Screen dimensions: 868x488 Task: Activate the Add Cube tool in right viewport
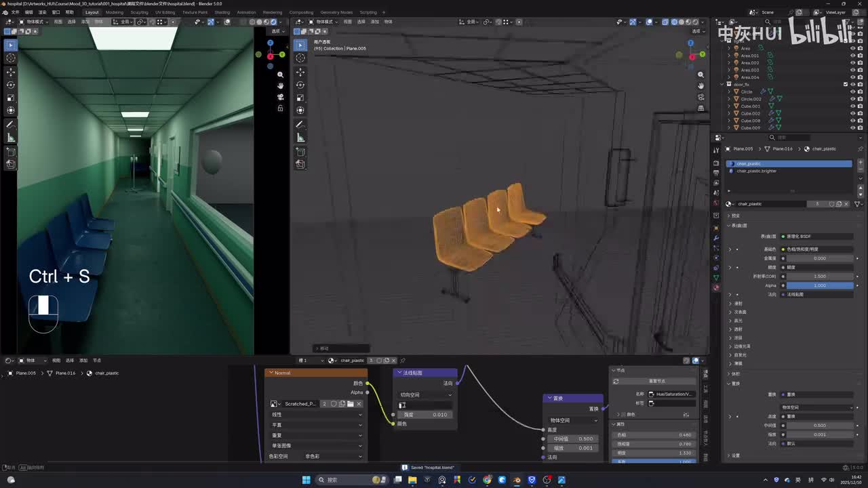[300, 151]
